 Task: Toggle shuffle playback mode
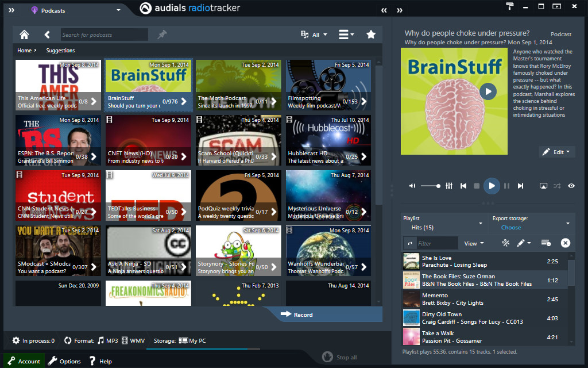(x=557, y=186)
